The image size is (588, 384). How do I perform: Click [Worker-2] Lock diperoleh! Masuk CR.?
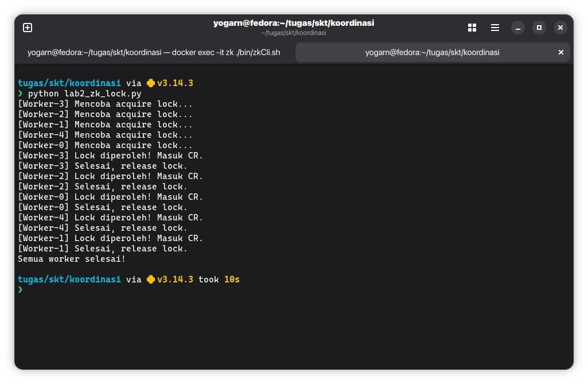pyautogui.click(x=110, y=176)
